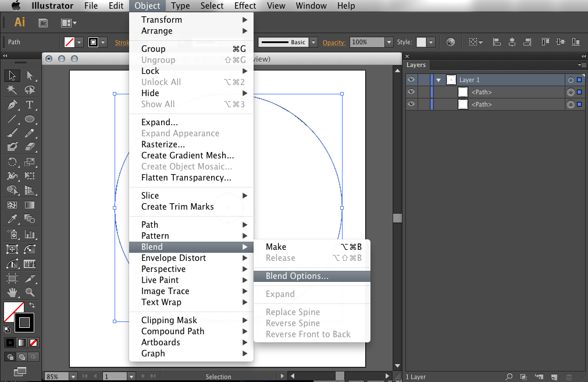Image resolution: width=588 pixels, height=382 pixels.
Task: Choose Make in the Blend submenu
Action: (312, 247)
